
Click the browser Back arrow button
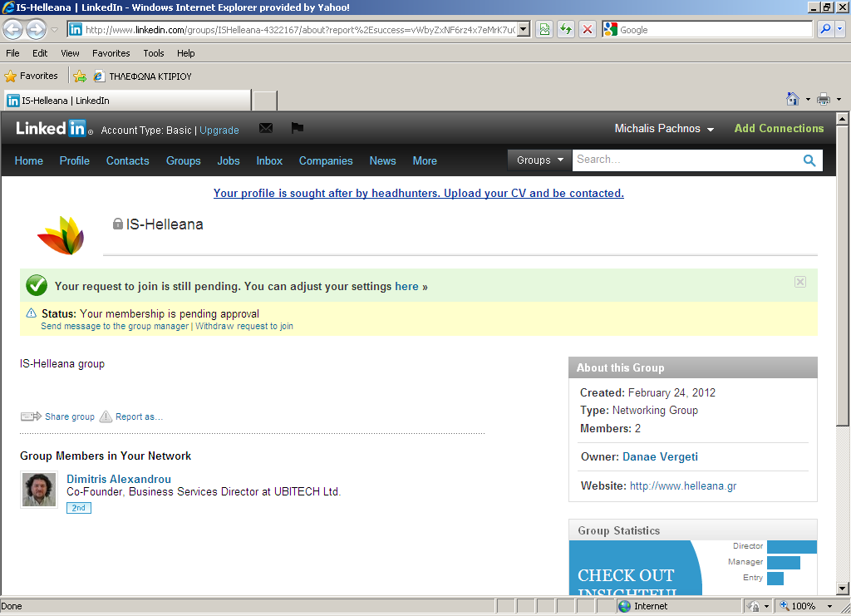tap(13, 29)
